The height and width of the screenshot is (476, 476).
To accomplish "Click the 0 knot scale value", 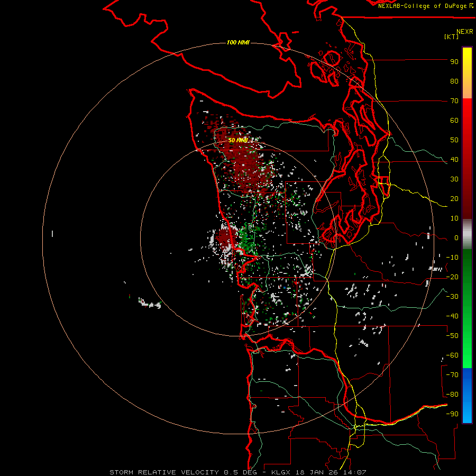I will point(456,238).
